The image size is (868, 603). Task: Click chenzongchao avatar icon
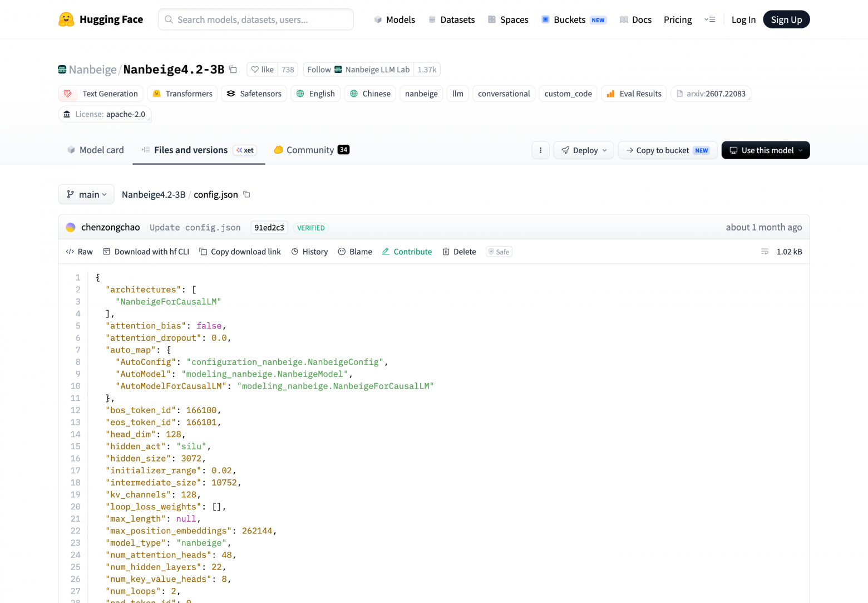(71, 227)
